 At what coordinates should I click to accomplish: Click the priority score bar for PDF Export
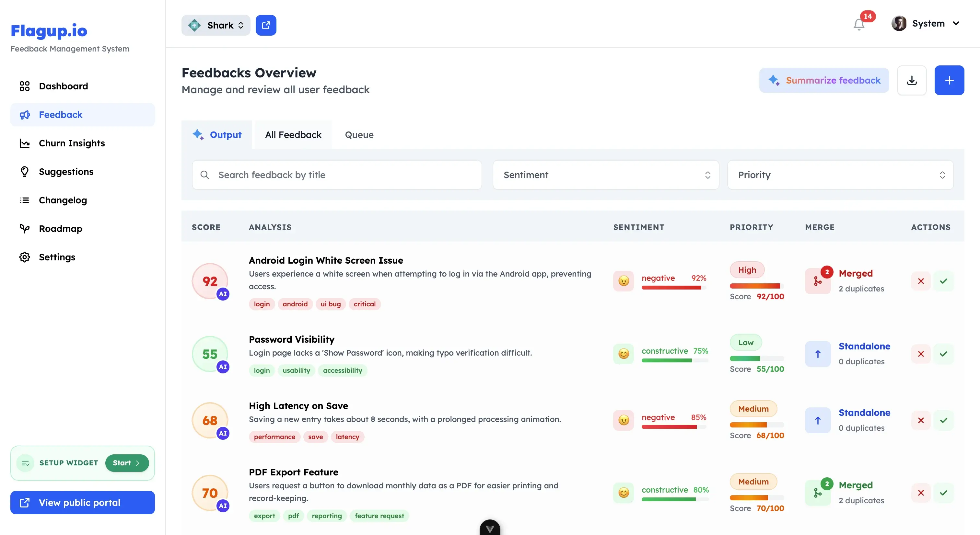pos(756,497)
